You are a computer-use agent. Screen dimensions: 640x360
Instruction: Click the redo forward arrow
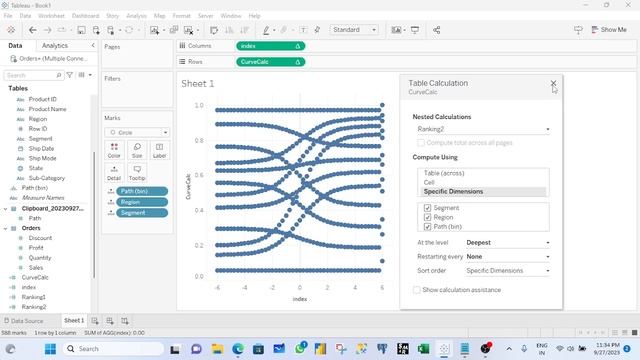click(x=47, y=30)
